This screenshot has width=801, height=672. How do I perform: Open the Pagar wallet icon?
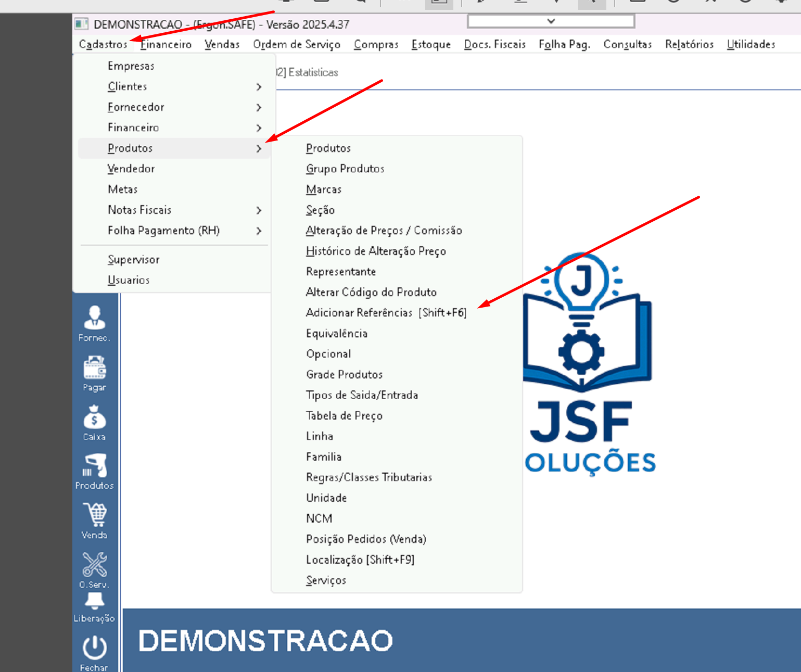point(94,373)
